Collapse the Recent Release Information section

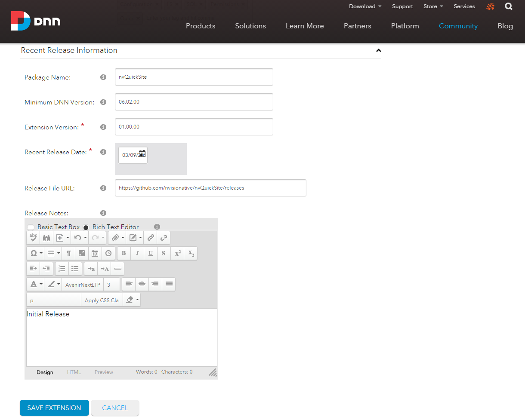click(378, 50)
